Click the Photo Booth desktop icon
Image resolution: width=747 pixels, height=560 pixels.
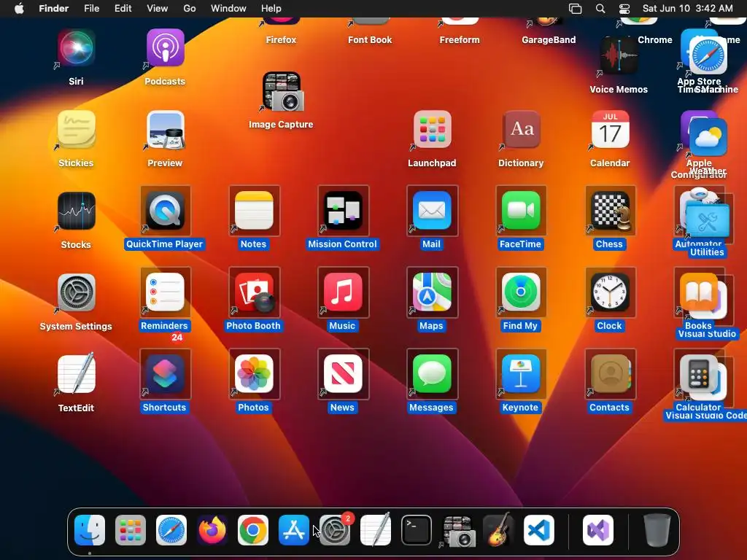click(x=255, y=292)
